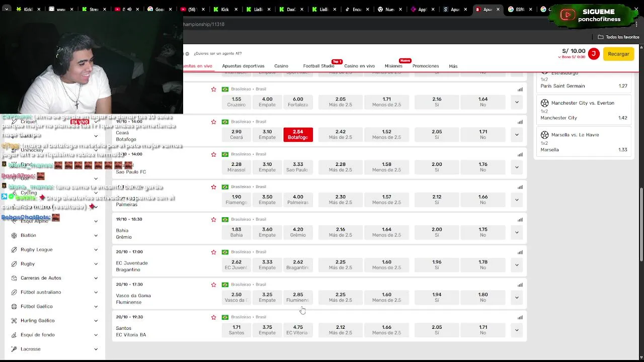Expand more markets for Flamengo vs Palmeiras
Viewport: 644px width, 362px height.
(x=517, y=200)
